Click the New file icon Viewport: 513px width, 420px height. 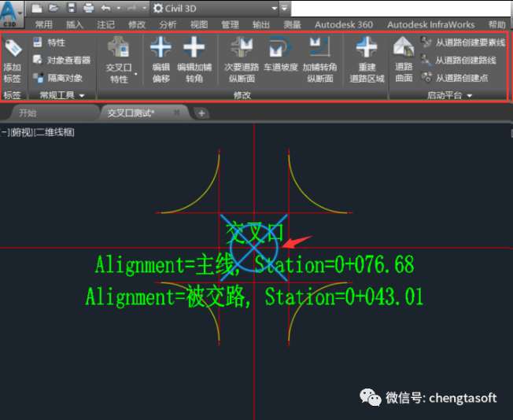coord(37,8)
